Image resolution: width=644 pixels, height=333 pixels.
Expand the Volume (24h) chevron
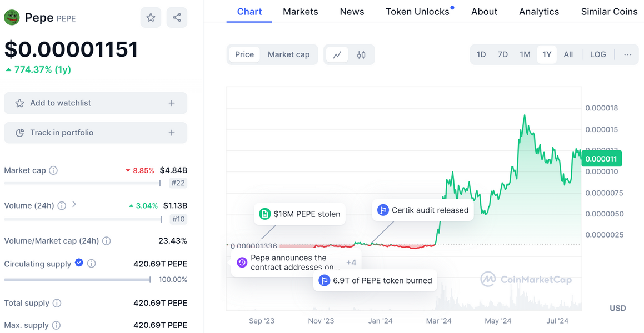74,205
